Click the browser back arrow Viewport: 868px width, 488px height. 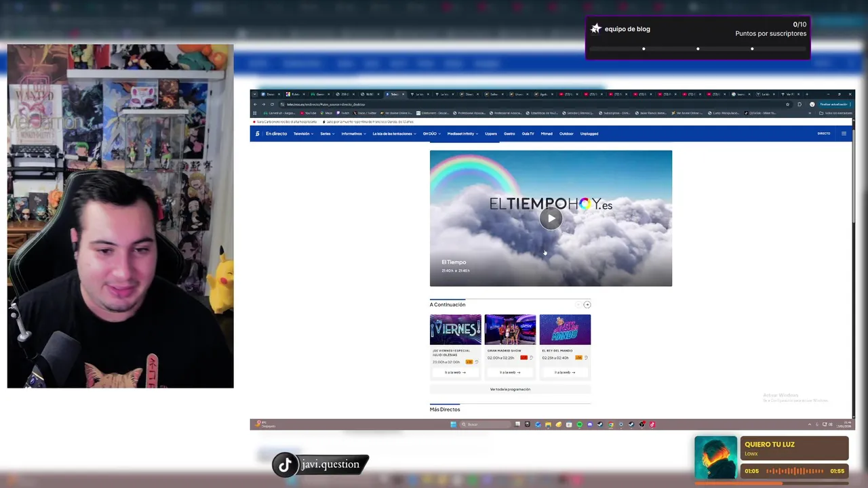255,104
